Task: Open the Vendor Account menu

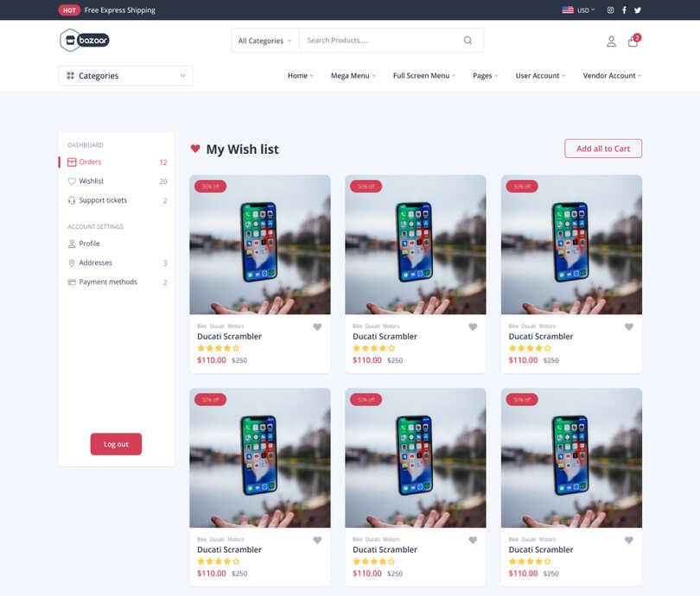Action: click(612, 76)
